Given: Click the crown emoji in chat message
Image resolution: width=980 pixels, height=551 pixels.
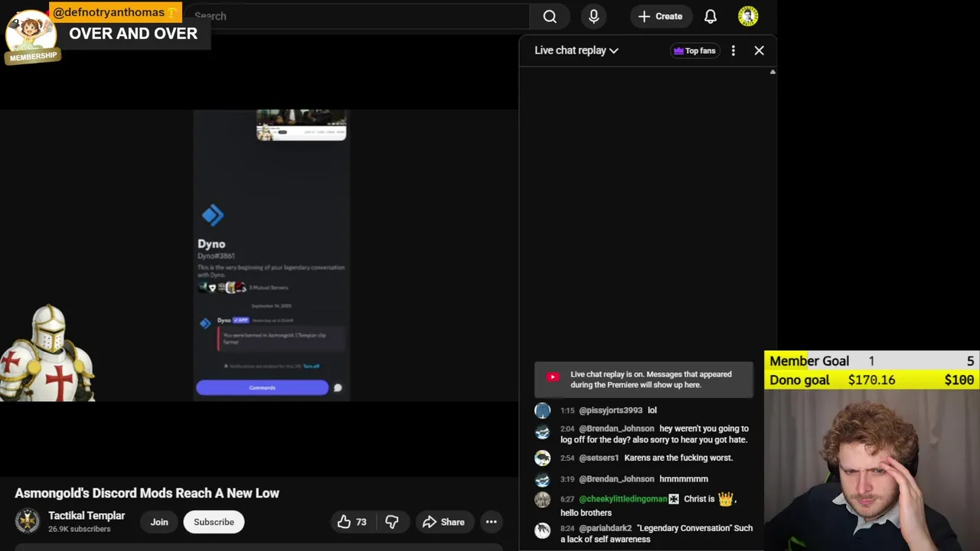Looking at the screenshot, I should pos(725,499).
